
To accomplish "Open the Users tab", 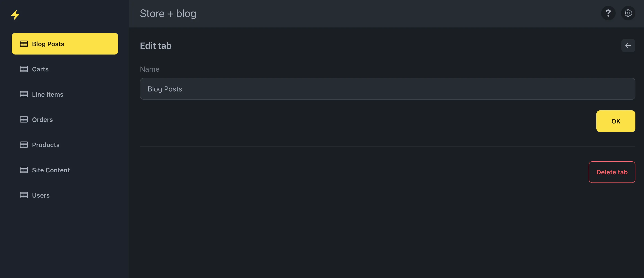I will [x=41, y=195].
